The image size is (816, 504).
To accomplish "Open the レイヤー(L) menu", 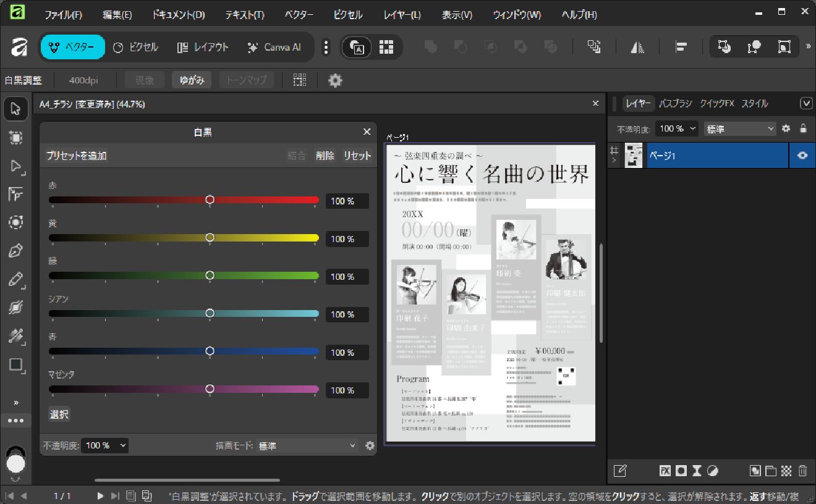I will click(402, 15).
